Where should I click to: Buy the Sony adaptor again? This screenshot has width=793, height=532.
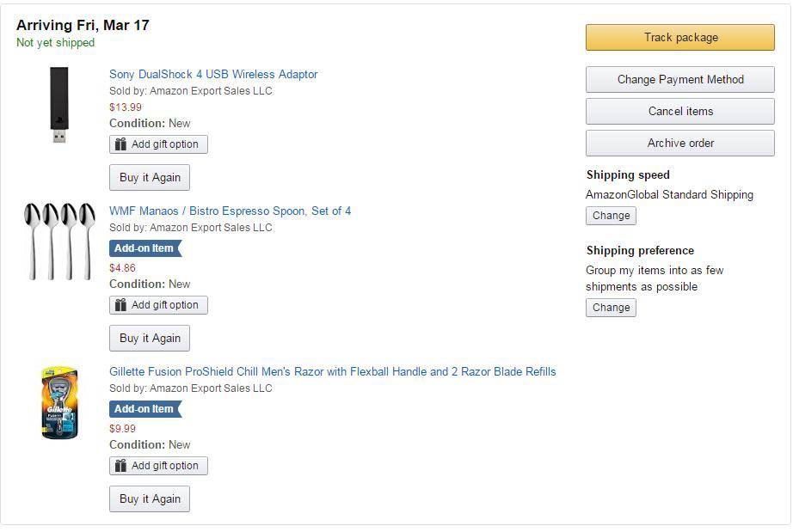[x=150, y=178]
